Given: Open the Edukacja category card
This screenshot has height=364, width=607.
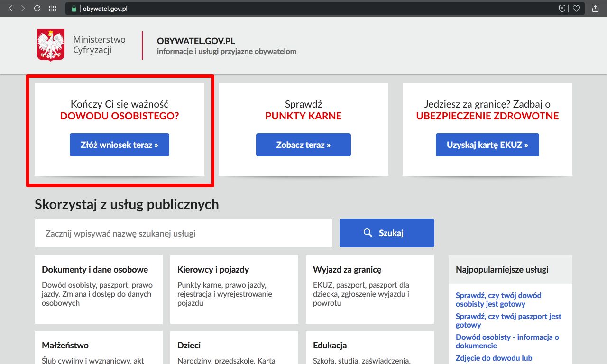Looking at the screenshot, I should click(x=370, y=348).
